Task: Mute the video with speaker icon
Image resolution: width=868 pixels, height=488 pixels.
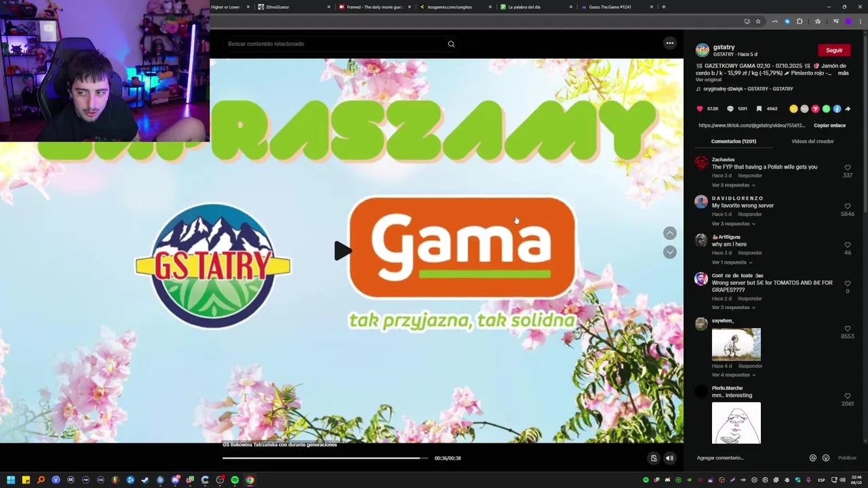Action: (x=669, y=458)
